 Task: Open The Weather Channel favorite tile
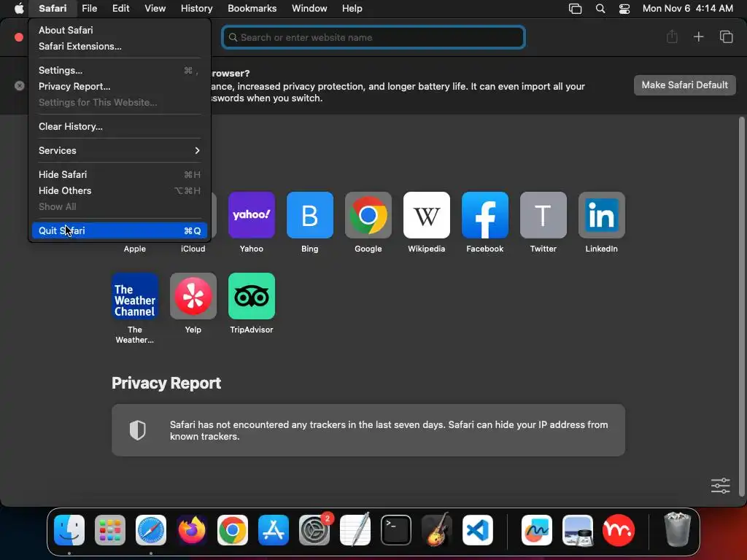(135, 296)
